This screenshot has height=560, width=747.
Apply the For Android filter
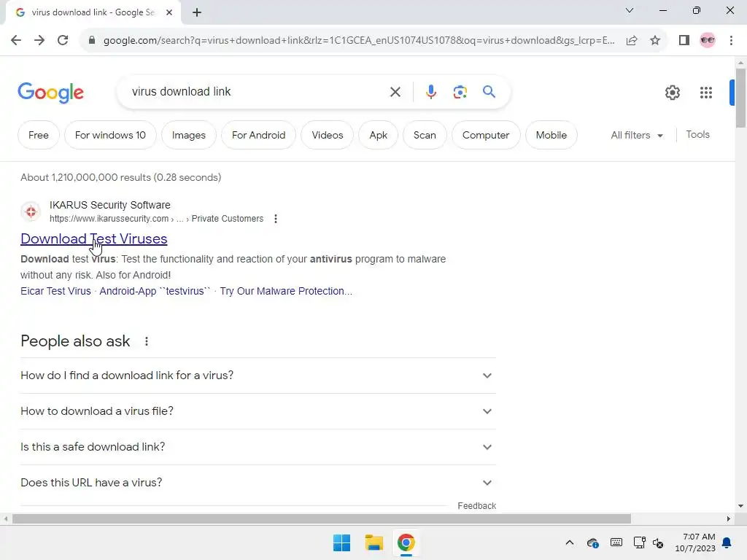[x=259, y=135]
